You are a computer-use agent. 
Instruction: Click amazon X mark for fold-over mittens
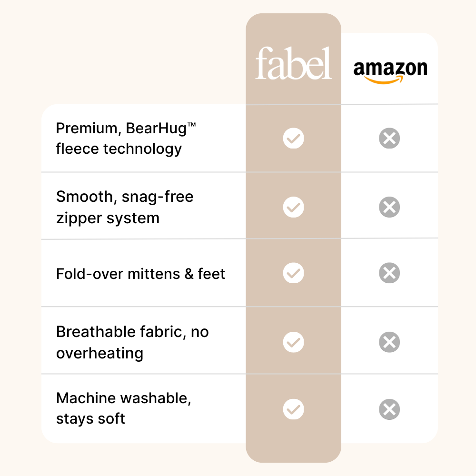pos(389,273)
